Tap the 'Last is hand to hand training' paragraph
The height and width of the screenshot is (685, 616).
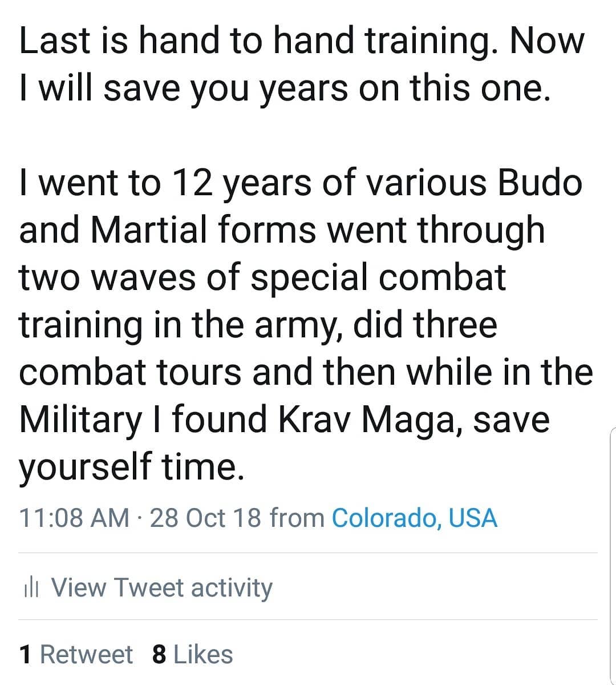tap(302, 65)
